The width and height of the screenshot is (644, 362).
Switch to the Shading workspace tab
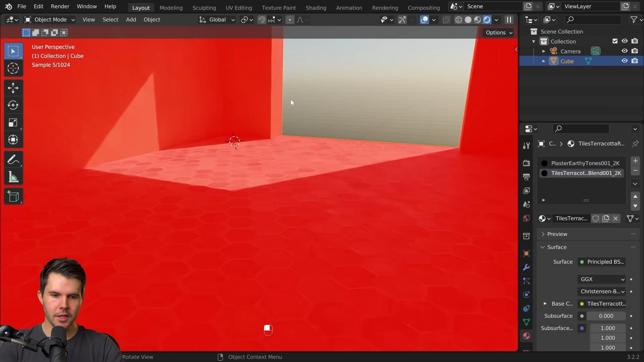click(x=316, y=7)
